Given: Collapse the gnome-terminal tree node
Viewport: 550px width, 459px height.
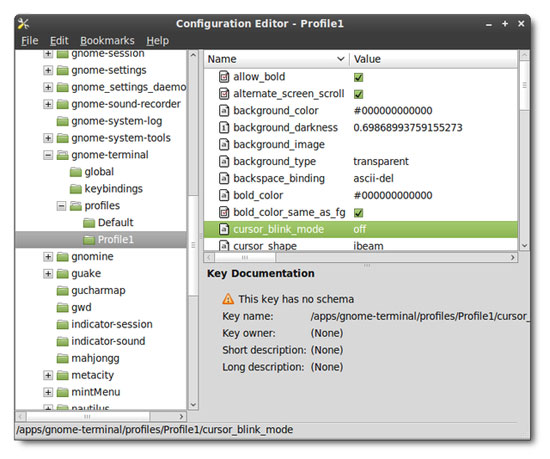Looking at the screenshot, I should [x=48, y=155].
